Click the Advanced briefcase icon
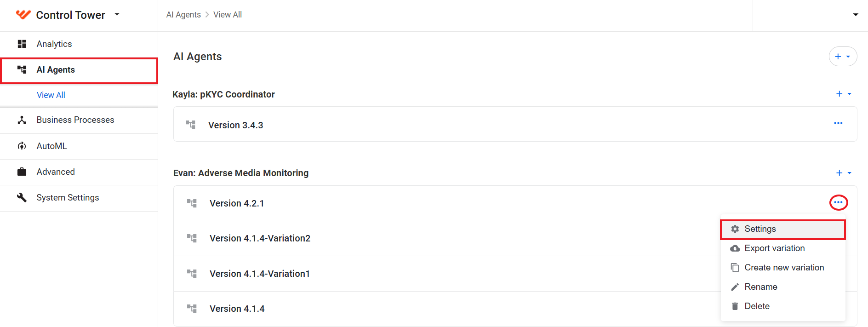This screenshot has height=327, width=868. pos(22,172)
